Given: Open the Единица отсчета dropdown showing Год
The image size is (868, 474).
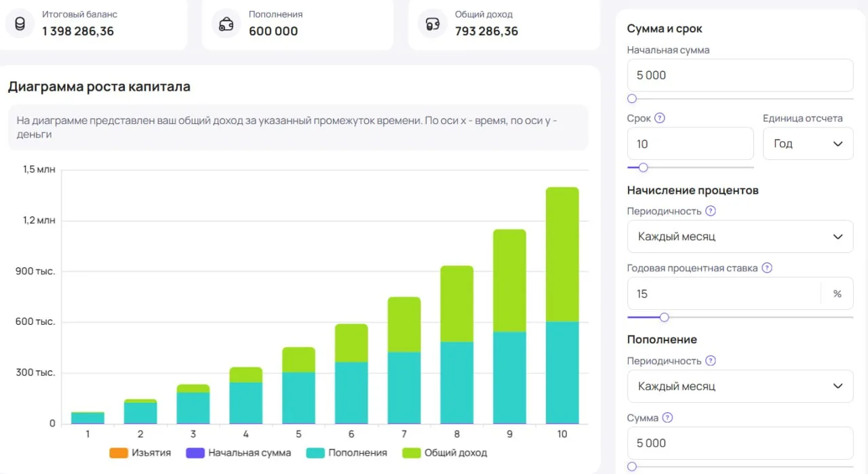Looking at the screenshot, I should [x=808, y=144].
